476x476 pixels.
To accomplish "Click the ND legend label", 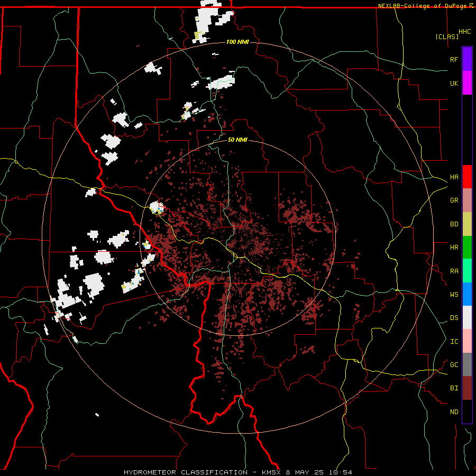I will click(x=454, y=411).
